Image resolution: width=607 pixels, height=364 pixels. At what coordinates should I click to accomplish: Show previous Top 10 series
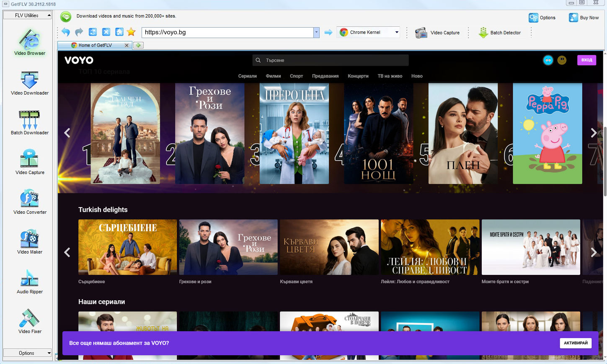[67, 133]
